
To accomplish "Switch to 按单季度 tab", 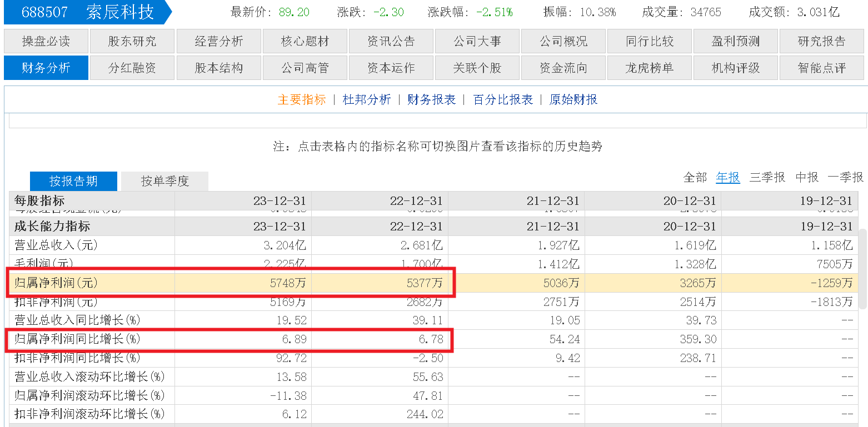I will click(165, 181).
